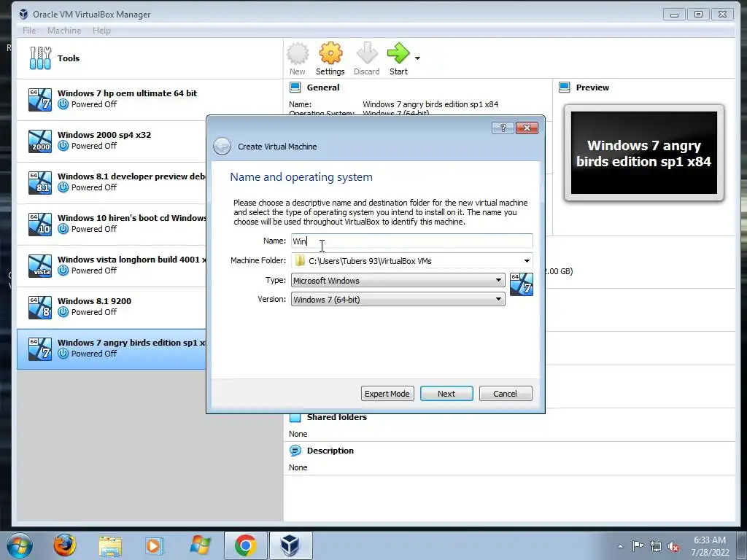
Task: Click the Description section icon
Action: click(295, 451)
